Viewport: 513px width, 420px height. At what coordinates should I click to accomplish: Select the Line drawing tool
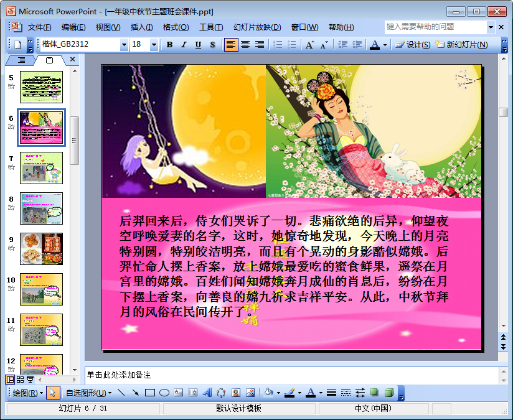coord(121,393)
